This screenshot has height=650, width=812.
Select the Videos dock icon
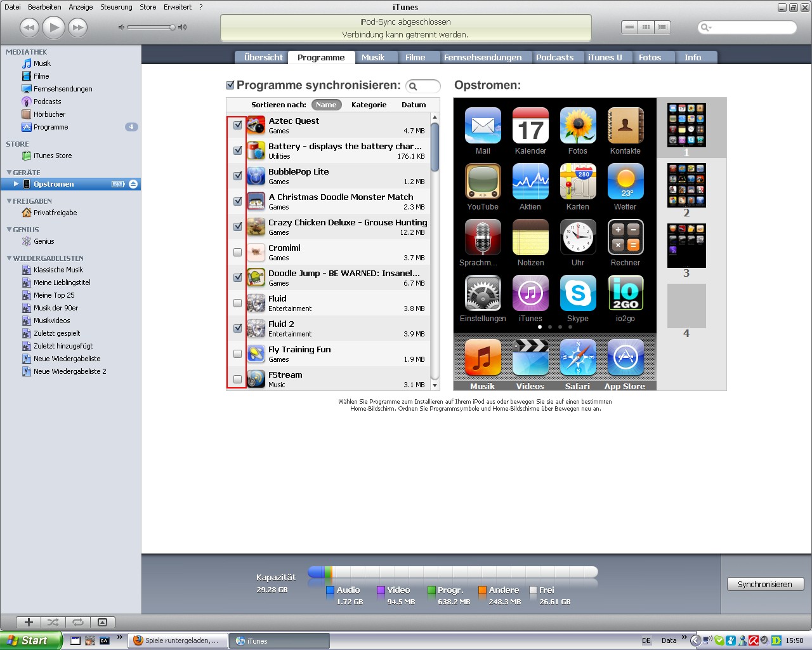coord(530,357)
